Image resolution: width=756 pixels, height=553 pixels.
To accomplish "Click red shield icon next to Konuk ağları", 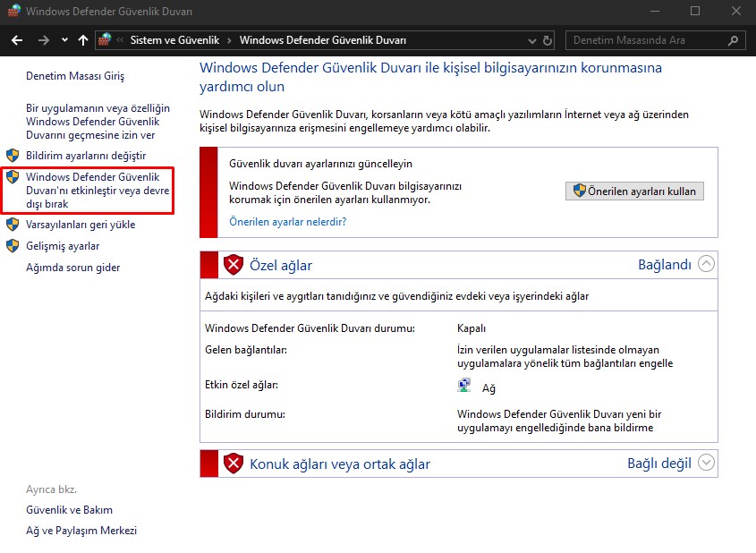I will [x=234, y=464].
